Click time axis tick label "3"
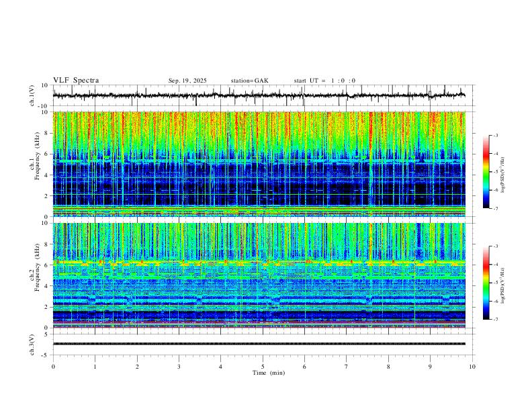This screenshot has width=532, height=411. [x=179, y=367]
